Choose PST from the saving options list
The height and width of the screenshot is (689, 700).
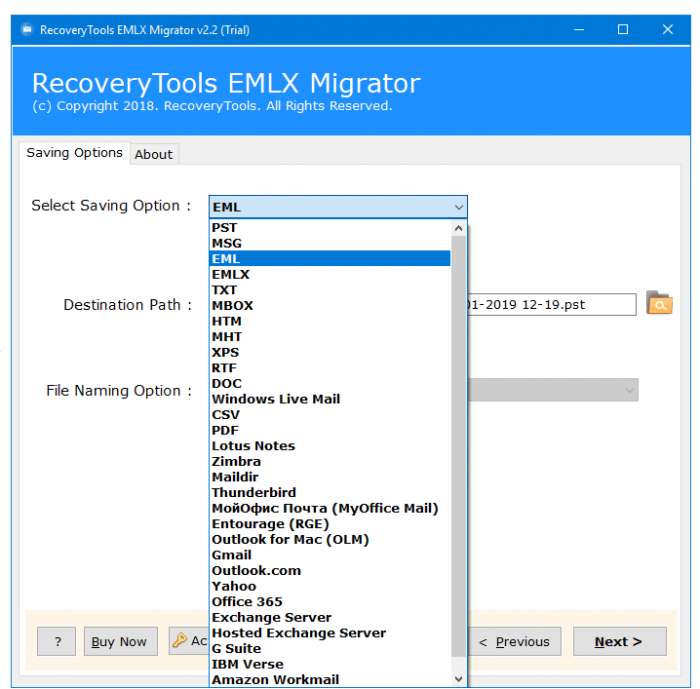330,228
